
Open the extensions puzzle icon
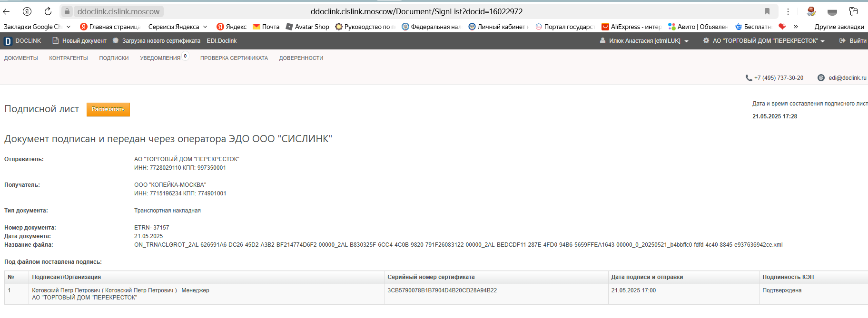[853, 11]
